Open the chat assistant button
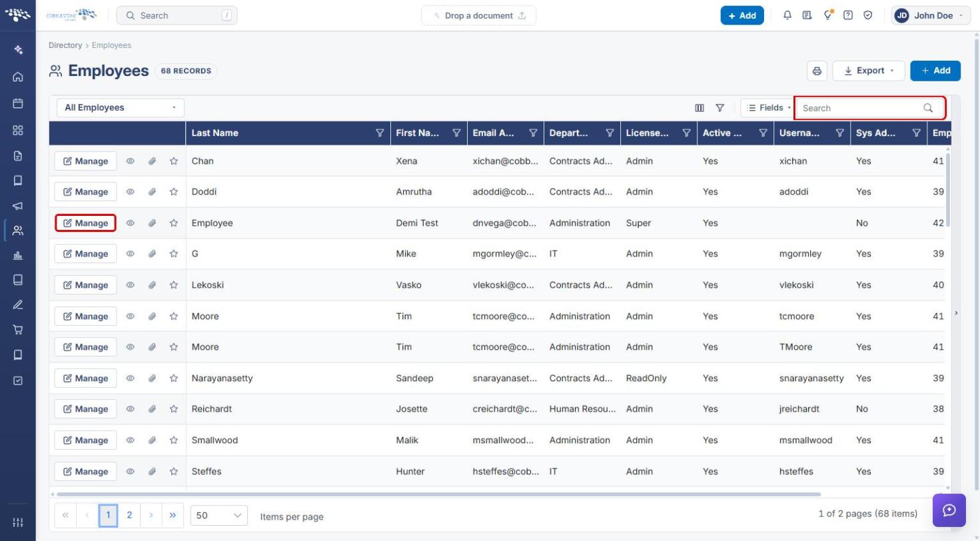 click(x=949, y=510)
